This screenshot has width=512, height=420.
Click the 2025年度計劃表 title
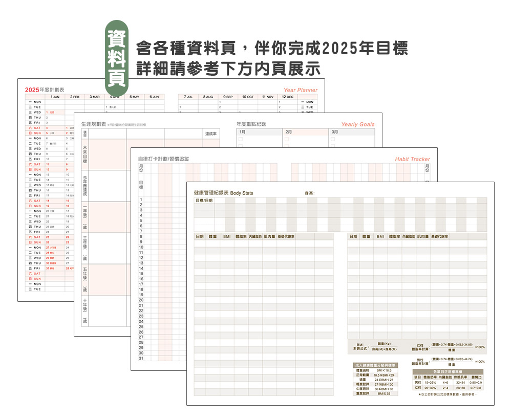(x=45, y=90)
